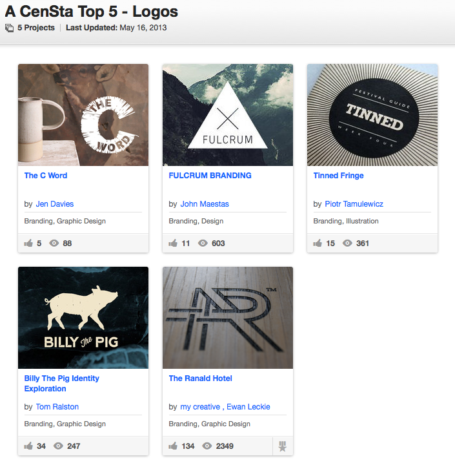Click the featured ribbon badge on The Ranald Hotel
Viewport: 455px width, 476px height.
[x=282, y=446]
